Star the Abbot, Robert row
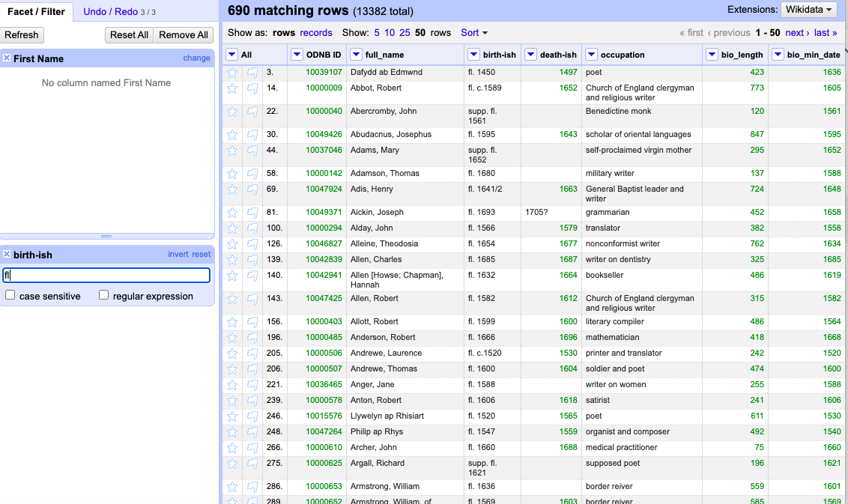This screenshot has height=504, width=848. pos(232,88)
